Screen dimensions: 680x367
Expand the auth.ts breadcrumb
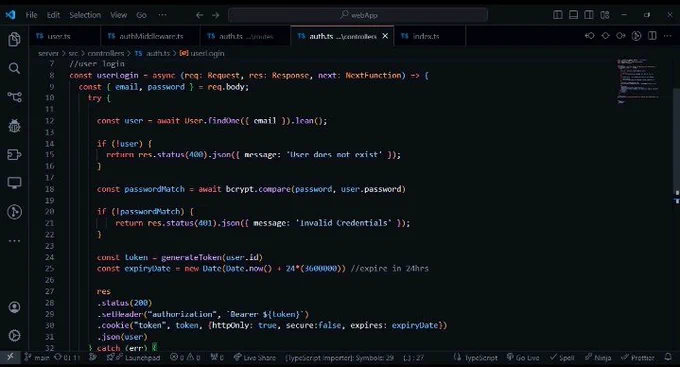pyautogui.click(x=152, y=53)
